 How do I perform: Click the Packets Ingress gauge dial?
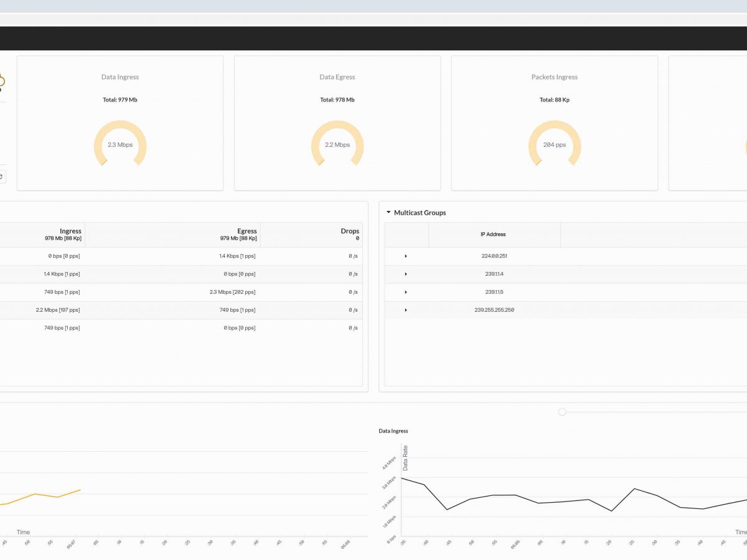click(554, 144)
